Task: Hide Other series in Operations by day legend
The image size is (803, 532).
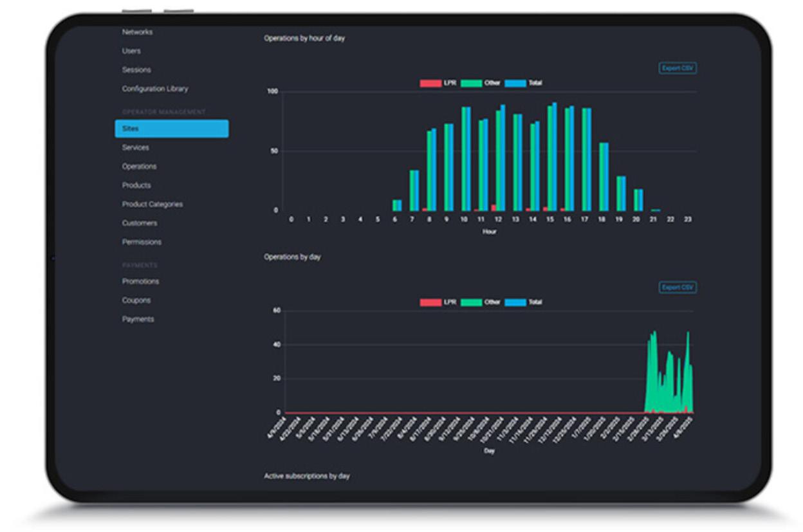Action: (481, 302)
